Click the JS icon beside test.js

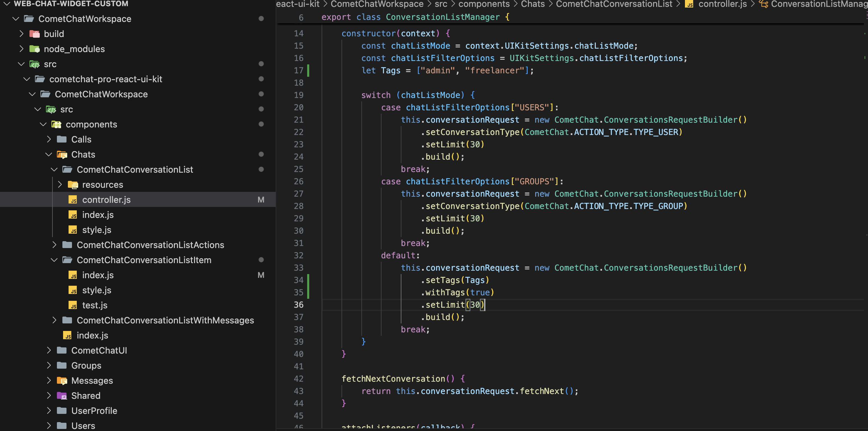(73, 305)
